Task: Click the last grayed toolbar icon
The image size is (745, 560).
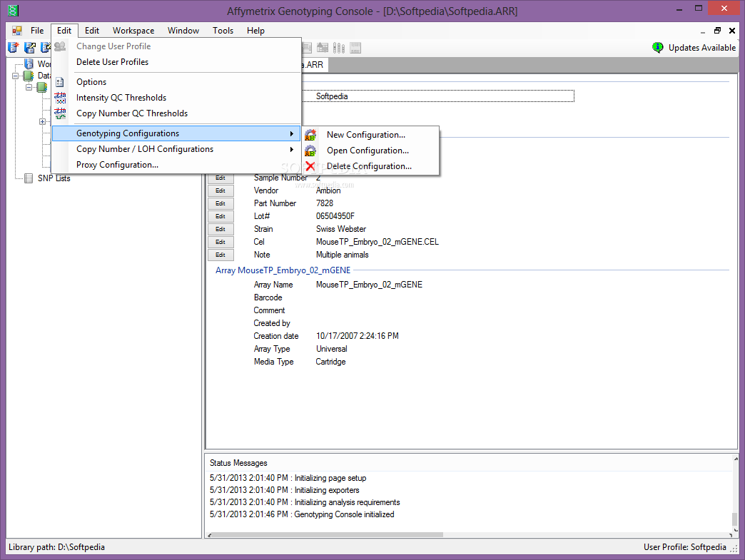Action: click(355, 48)
